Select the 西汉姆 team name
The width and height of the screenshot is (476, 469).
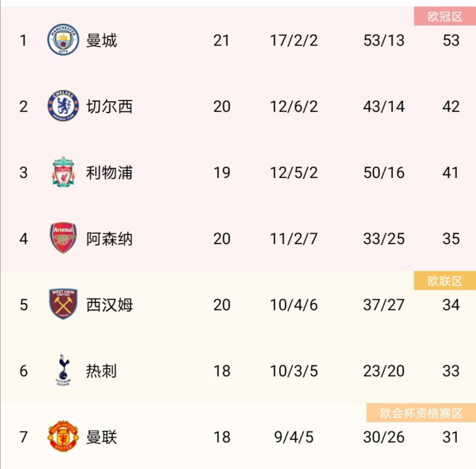[x=109, y=305]
